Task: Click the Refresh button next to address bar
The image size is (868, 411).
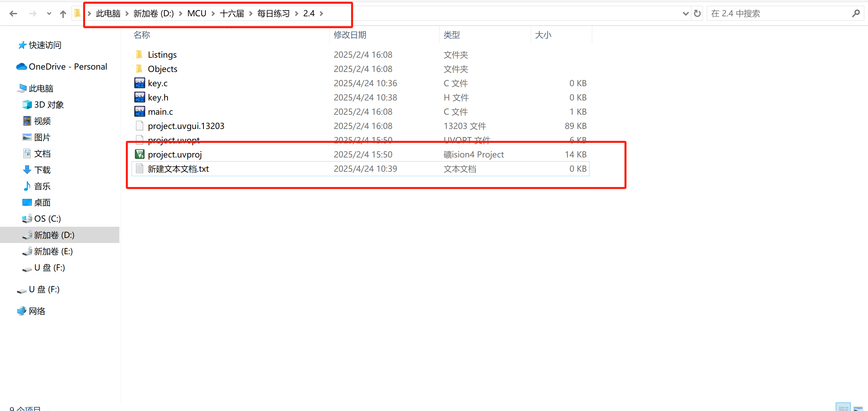Action: 697,14
